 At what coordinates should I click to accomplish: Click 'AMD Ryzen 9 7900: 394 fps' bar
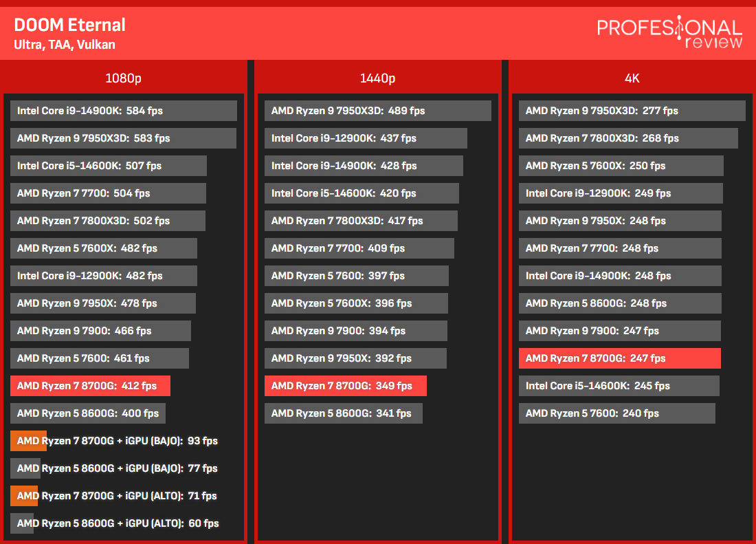pyautogui.click(x=356, y=330)
